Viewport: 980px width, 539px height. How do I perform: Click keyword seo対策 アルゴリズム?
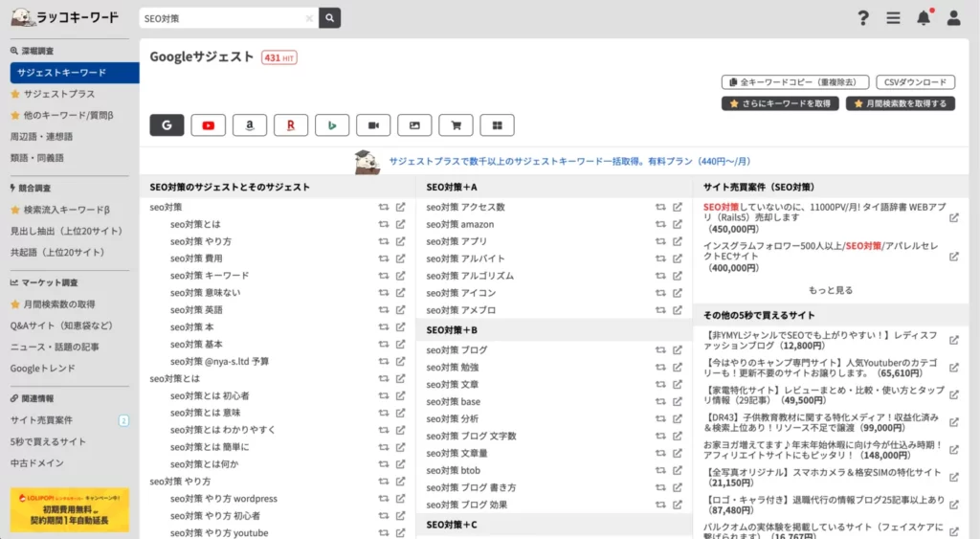point(470,276)
